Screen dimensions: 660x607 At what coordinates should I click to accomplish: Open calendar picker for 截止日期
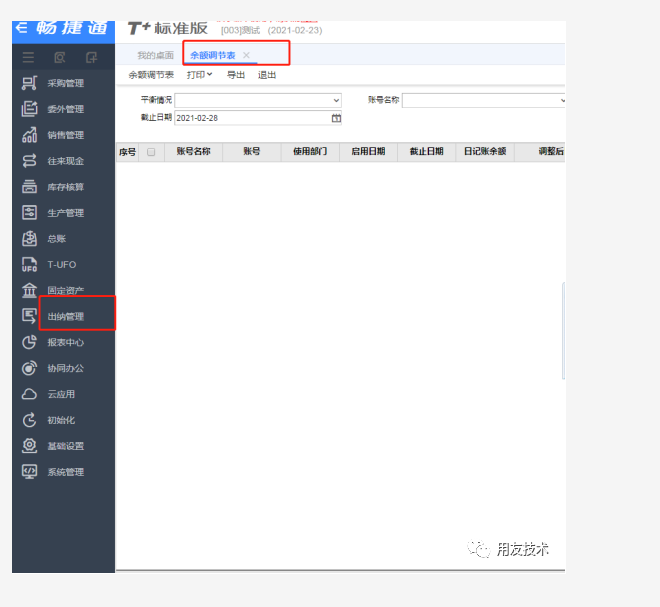coord(336,118)
